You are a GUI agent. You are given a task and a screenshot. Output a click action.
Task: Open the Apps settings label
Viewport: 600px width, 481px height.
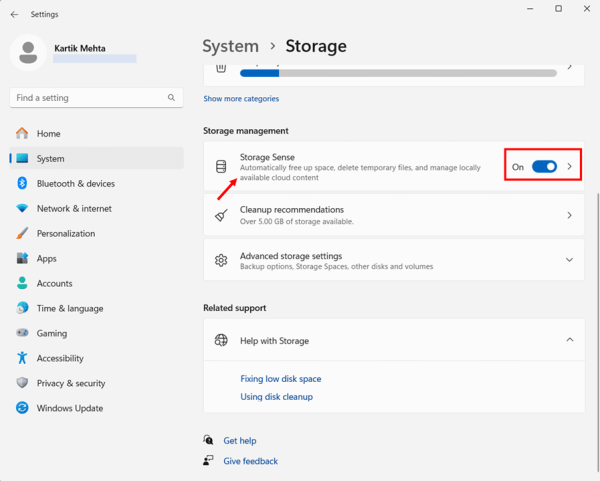point(47,259)
